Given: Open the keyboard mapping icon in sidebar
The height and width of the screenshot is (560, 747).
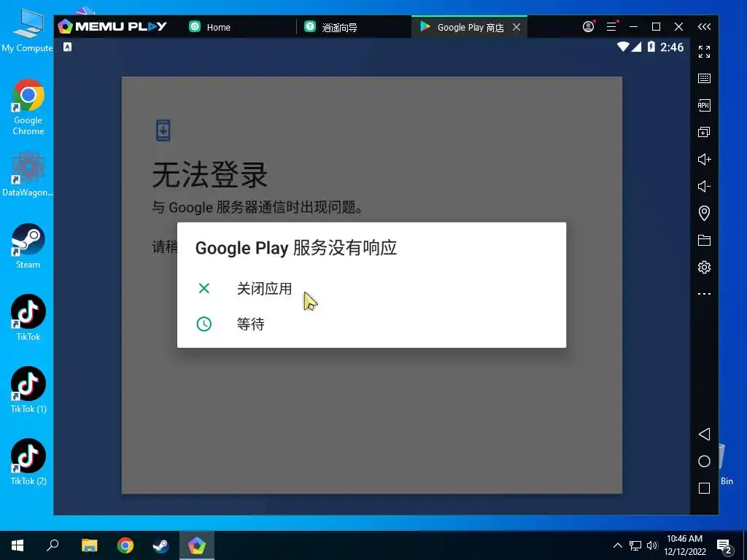Looking at the screenshot, I should [704, 79].
